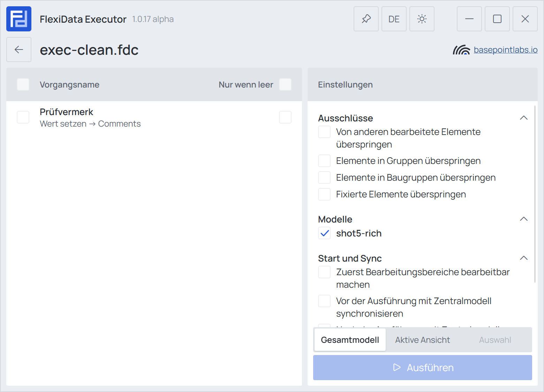Image resolution: width=544 pixels, height=392 pixels.
Task: Click the 1.0.17 alpha version label
Action: click(x=153, y=19)
